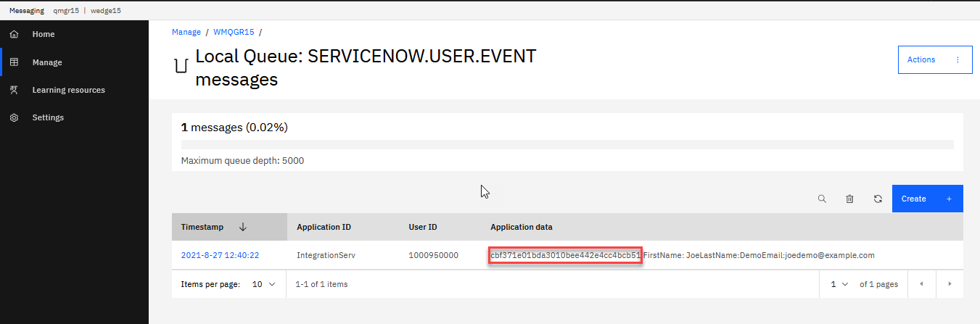This screenshot has height=324, width=980.
Task: Click the Learning resources icon
Action: point(14,90)
